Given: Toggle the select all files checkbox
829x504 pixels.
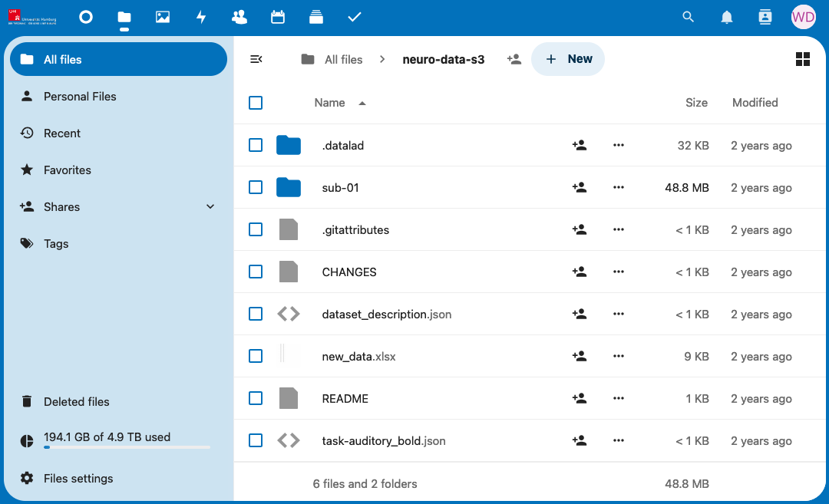Looking at the screenshot, I should 256,103.
